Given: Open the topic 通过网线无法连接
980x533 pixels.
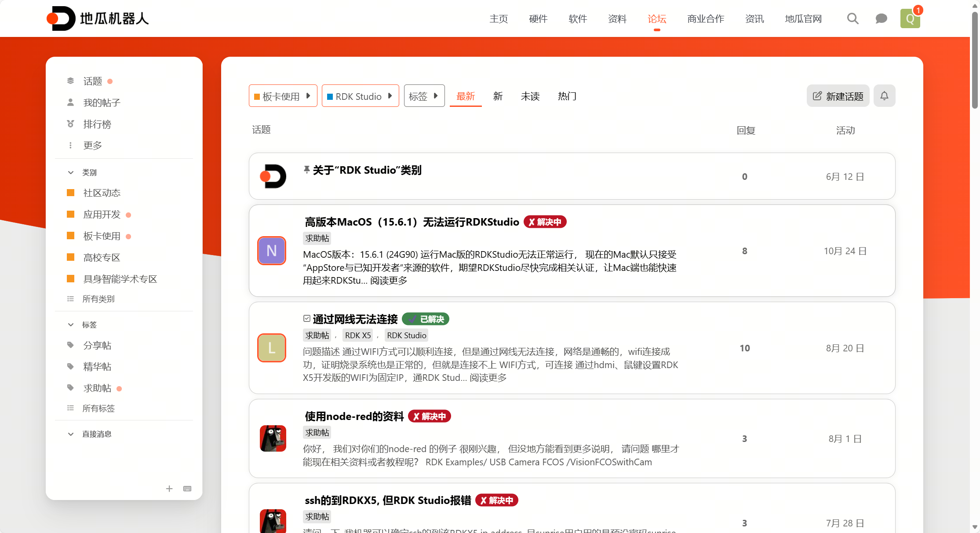Looking at the screenshot, I should coord(355,319).
